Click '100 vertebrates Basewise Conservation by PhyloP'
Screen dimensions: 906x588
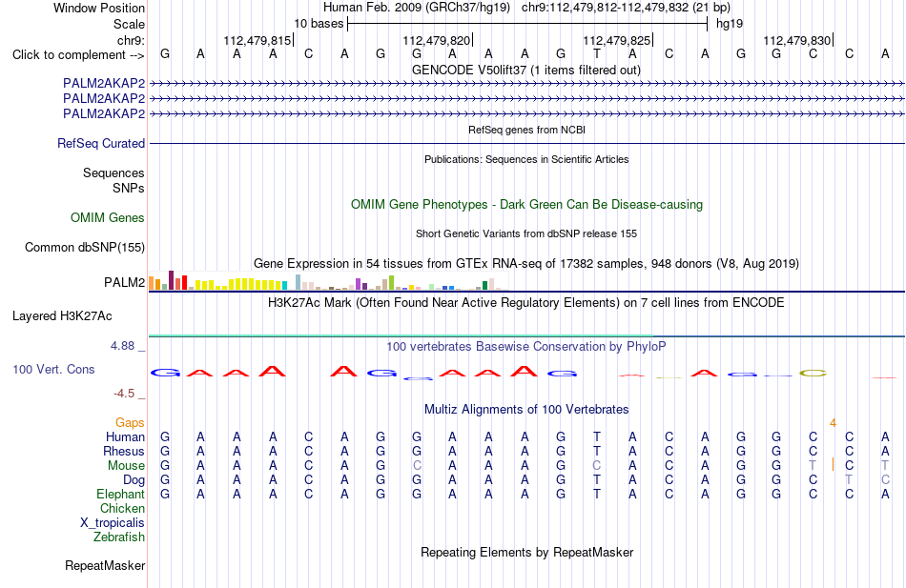(x=526, y=347)
